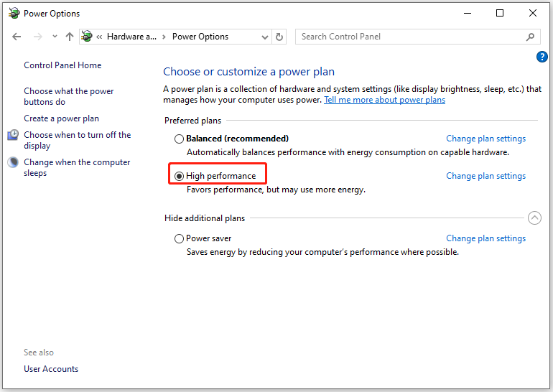The image size is (553, 392).
Task: Click the moon sleep icon in sidebar
Action: 13,162
